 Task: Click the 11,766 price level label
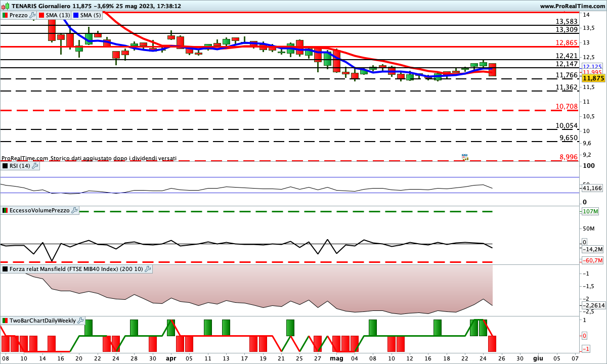[x=567, y=75]
